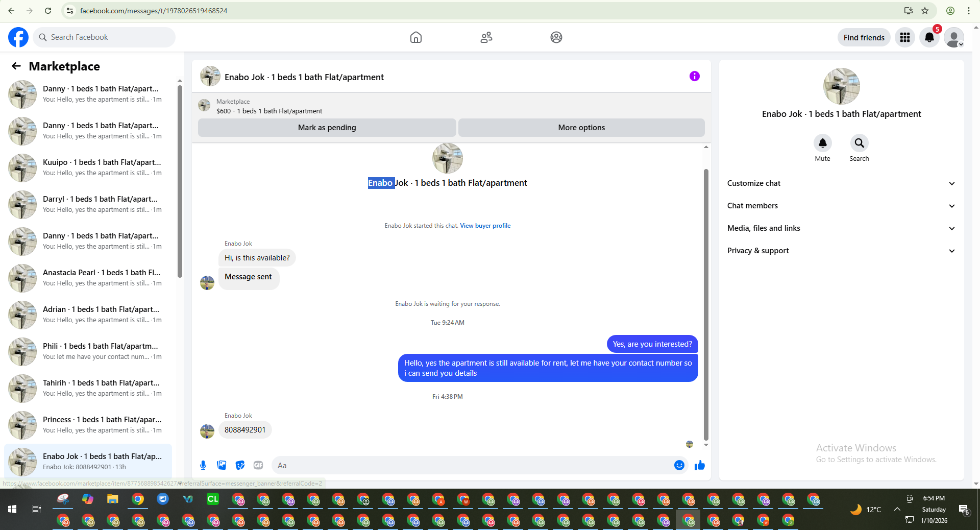Image resolution: width=980 pixels, height=530 pixels.
Task: Click the 'Hi, is this available?' message
Action: click(x=257, y=258)
